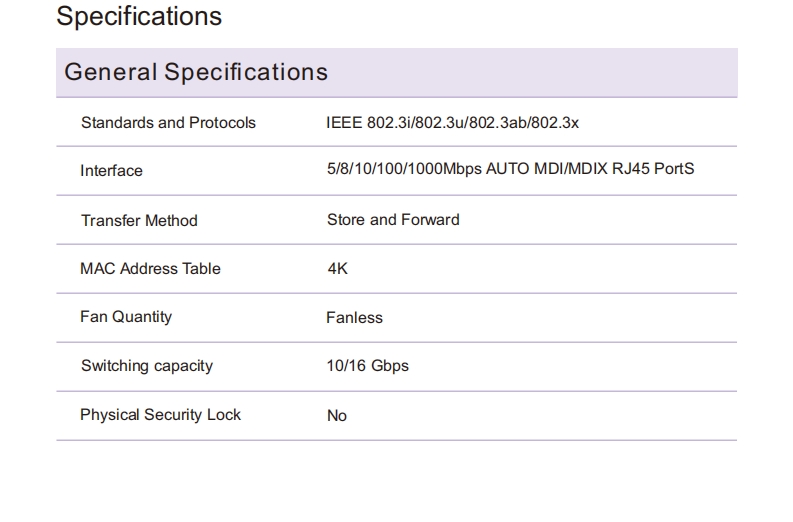Image resolution: width=793 pixels, height=522 pixels.
Task: Click the MAC Address Table label
Action: [150, 269]
